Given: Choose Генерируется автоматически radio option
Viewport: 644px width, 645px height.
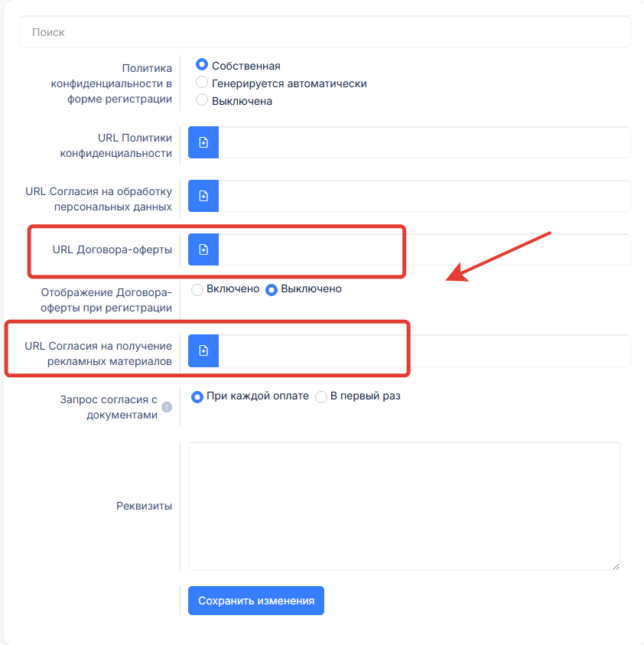Looking at the screenshot, I should pos(202,83).
